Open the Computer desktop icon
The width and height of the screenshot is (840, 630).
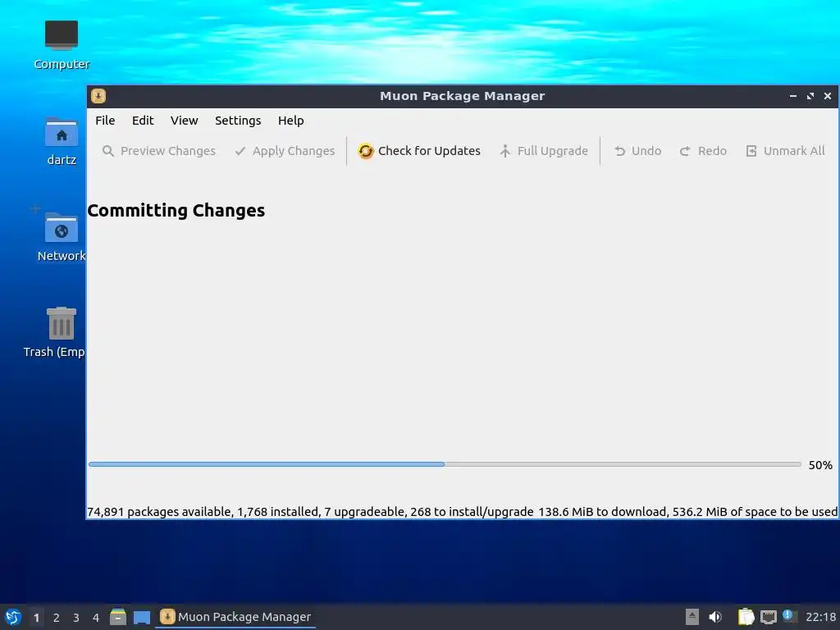[62, 45]
